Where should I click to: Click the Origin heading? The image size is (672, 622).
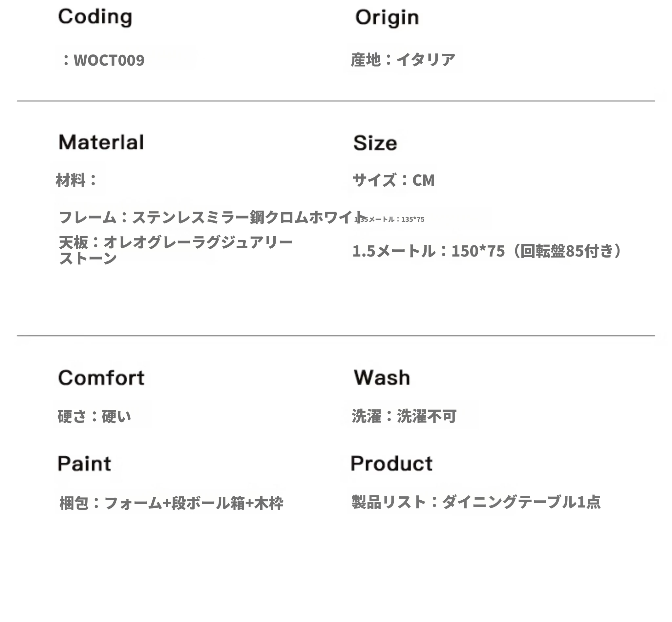(x=387, y=17)
